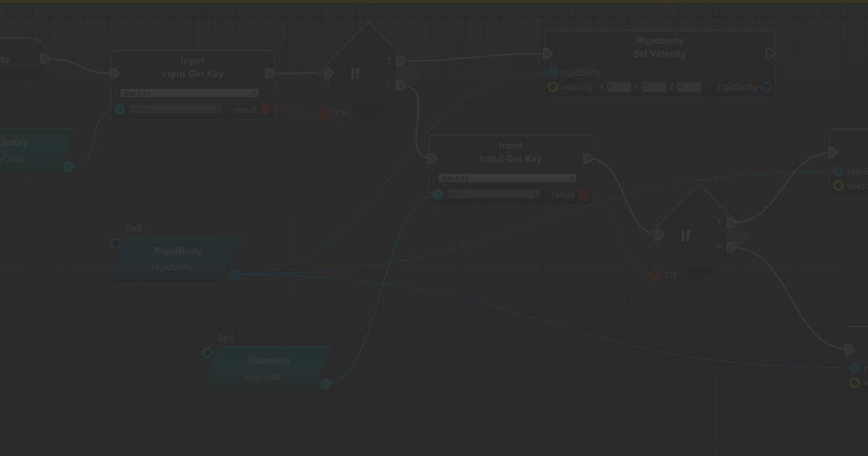Viewport: 868px width, 456px height.
Task: Click the X velocity field showing 0
Action: tap(618, 87)
